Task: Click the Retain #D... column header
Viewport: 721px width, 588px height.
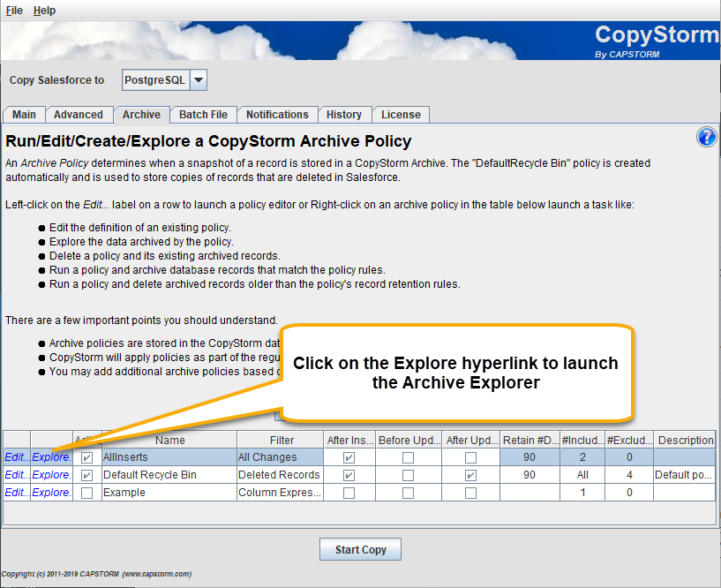Action: click(529, 441)
